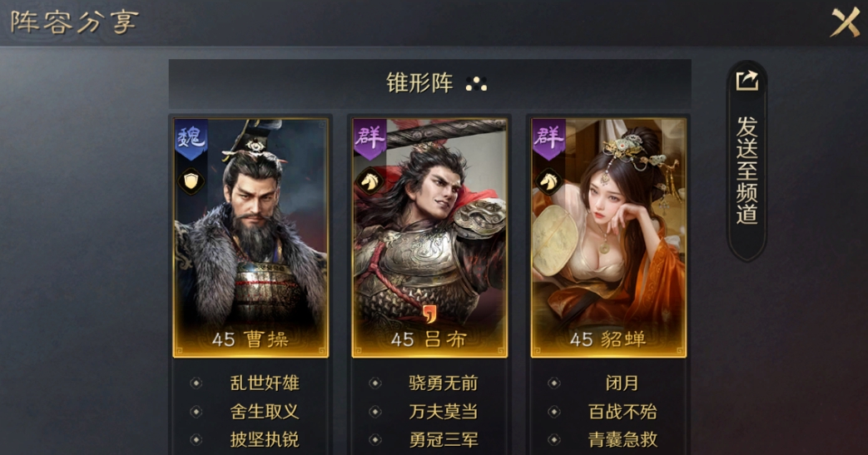Click the shield troop icon on 曹操

coord(191,181)
